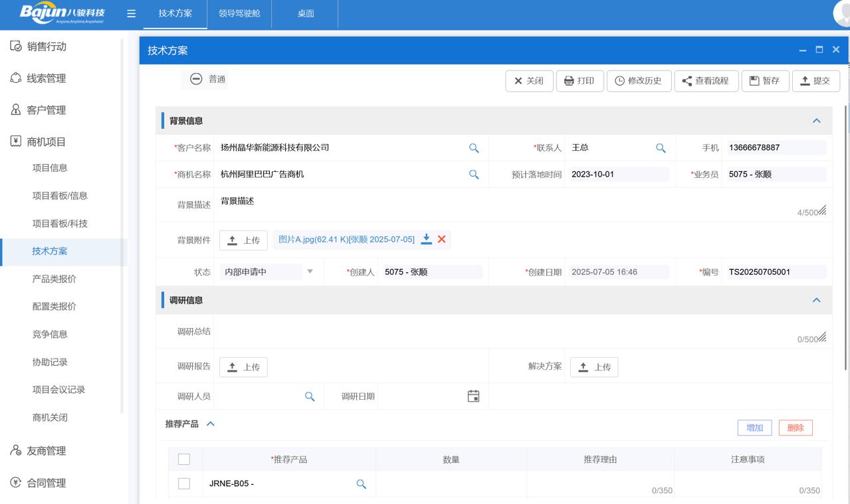This screenshot has width=850, height=504.
Task: Collapse the 推荐产品 section chevron
Action: coord(210,424)
